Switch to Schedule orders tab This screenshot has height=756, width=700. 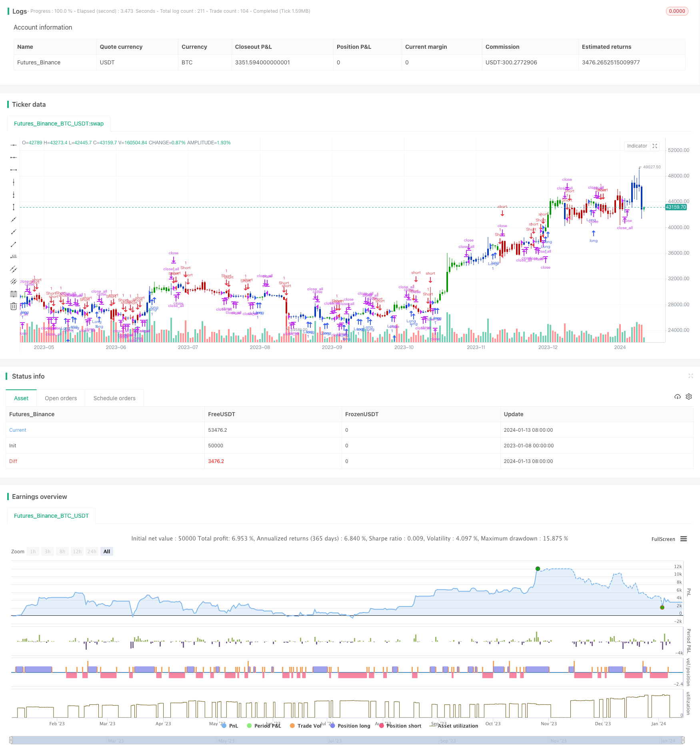pyautogui.click(x=114, y=398)
